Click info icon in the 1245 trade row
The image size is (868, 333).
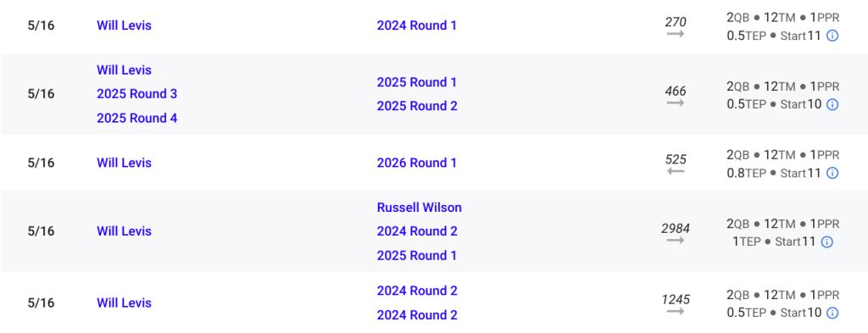(x=832, y=313)
